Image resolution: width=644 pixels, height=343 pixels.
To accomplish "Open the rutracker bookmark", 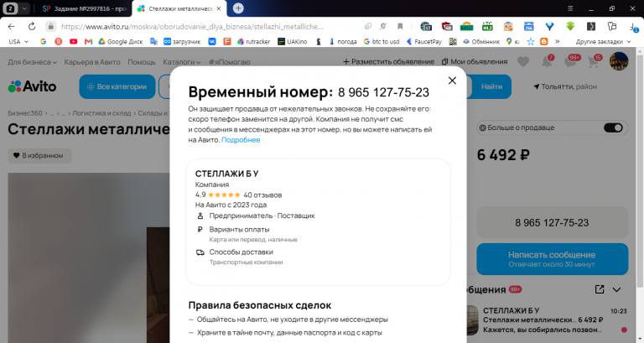I will 254,41.
